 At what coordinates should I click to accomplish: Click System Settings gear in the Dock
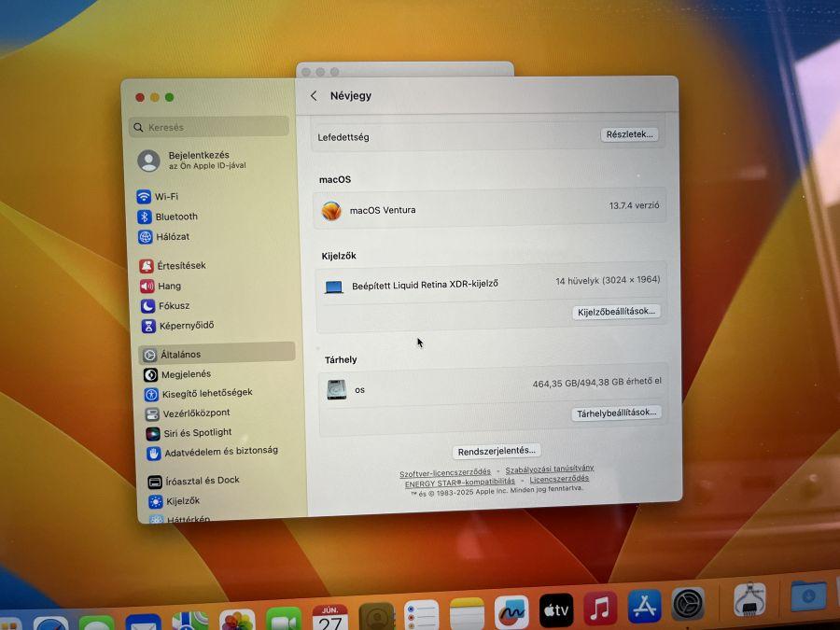click(688, 604)
